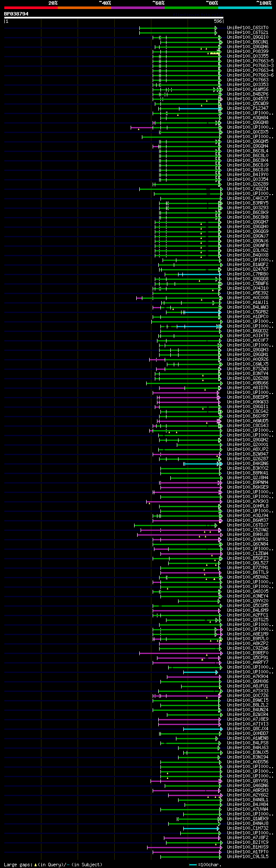276x868 pixels.
Task: Select the BP038794 query name
Action: point(16,14)
